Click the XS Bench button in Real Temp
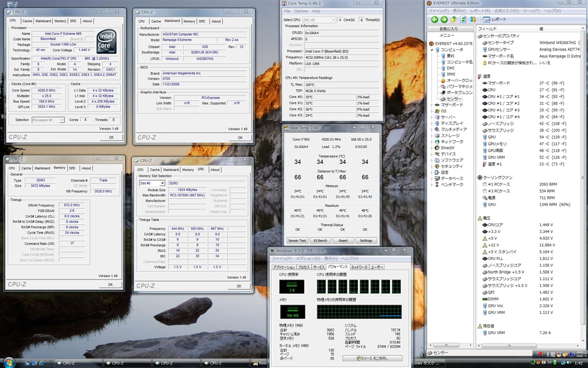Image resolution: width=588 pixels, height=368 pixels. point(320,240)
